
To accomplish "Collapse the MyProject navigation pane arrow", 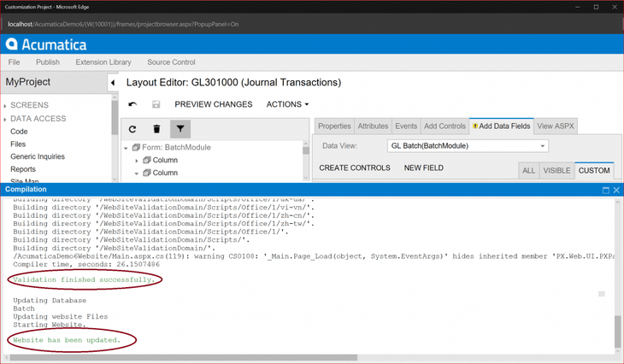I will pos(113,83).
